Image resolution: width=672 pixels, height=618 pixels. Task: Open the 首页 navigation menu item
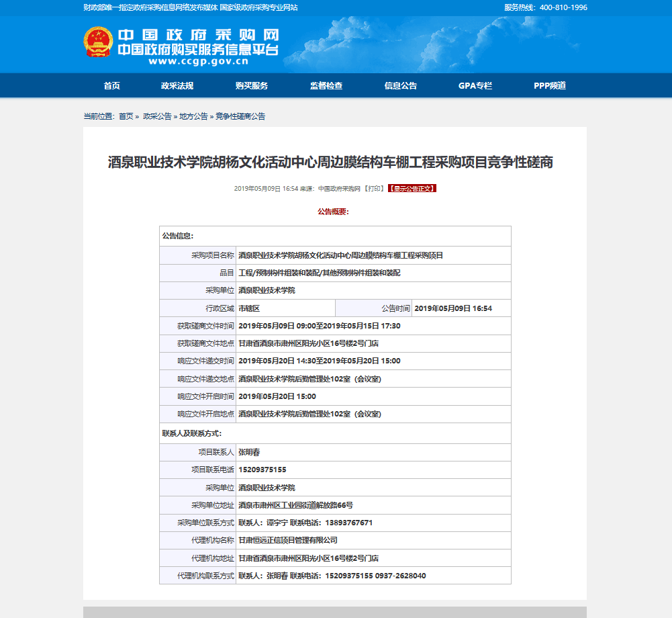point(111,86)
